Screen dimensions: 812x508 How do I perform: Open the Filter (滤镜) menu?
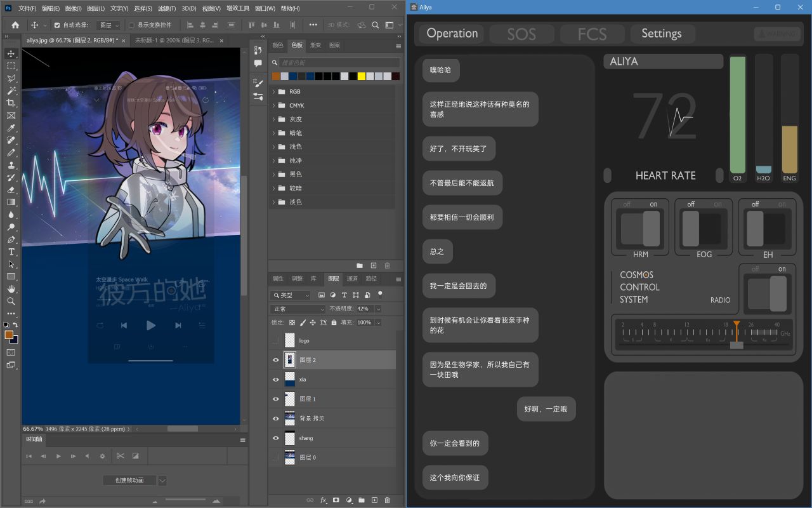(x=167, y=8)
